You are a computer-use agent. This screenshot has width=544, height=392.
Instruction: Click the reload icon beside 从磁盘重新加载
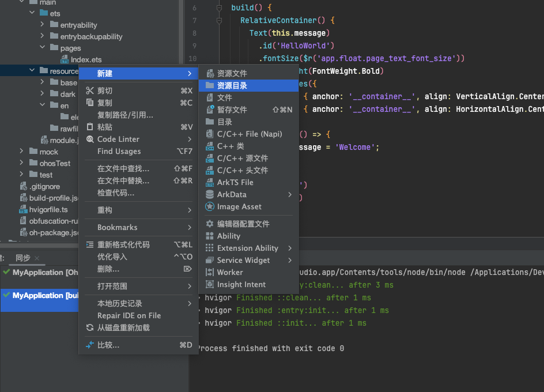pos(90,327)
